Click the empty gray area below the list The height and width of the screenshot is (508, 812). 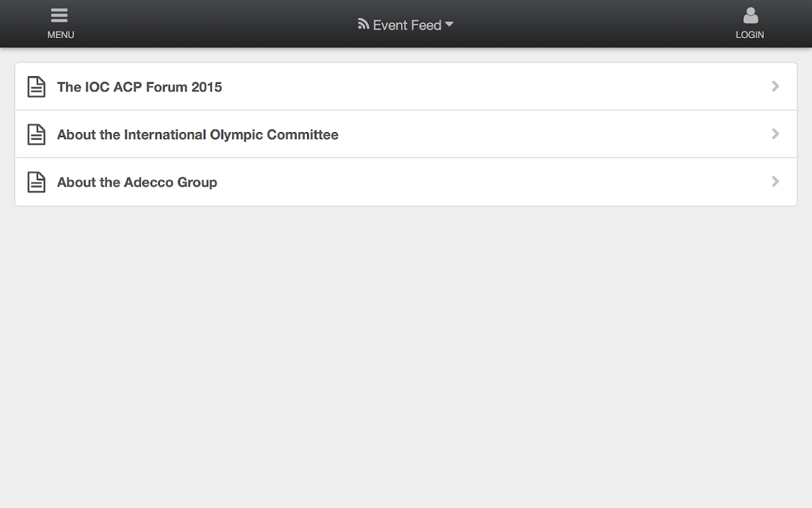click(406, 356)
